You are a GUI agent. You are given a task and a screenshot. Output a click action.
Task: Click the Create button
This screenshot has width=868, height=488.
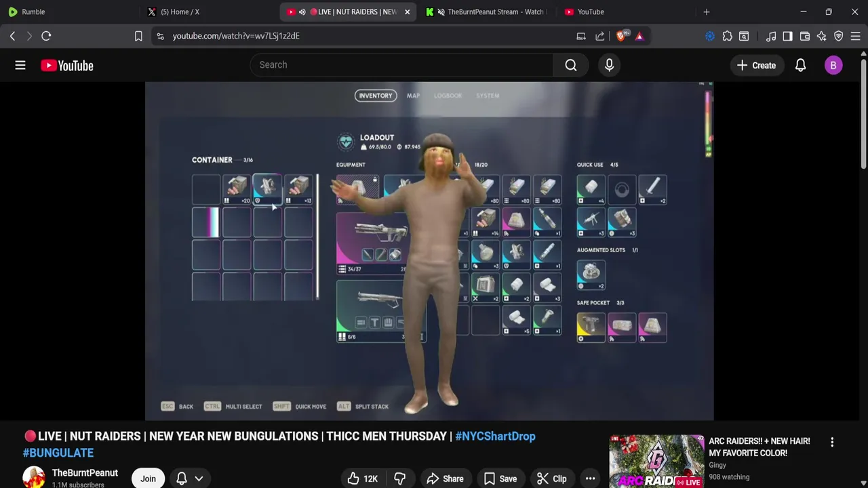(x=757, y=65)
